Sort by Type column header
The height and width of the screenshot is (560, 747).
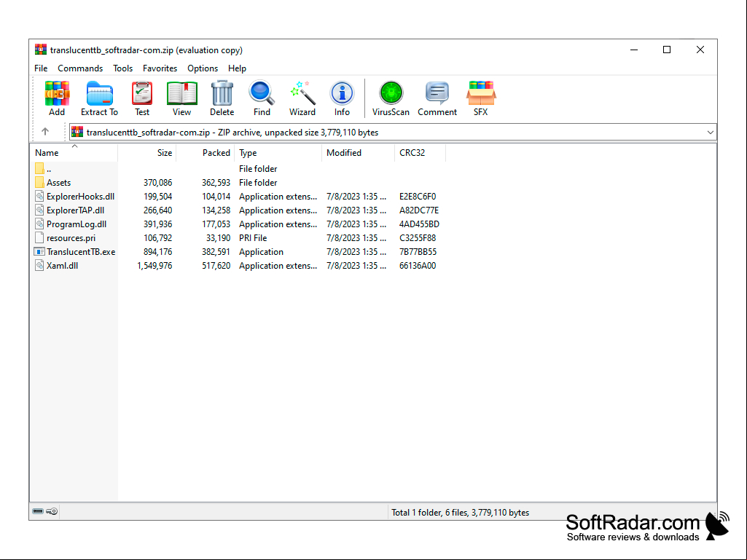(x=278, y=153)
